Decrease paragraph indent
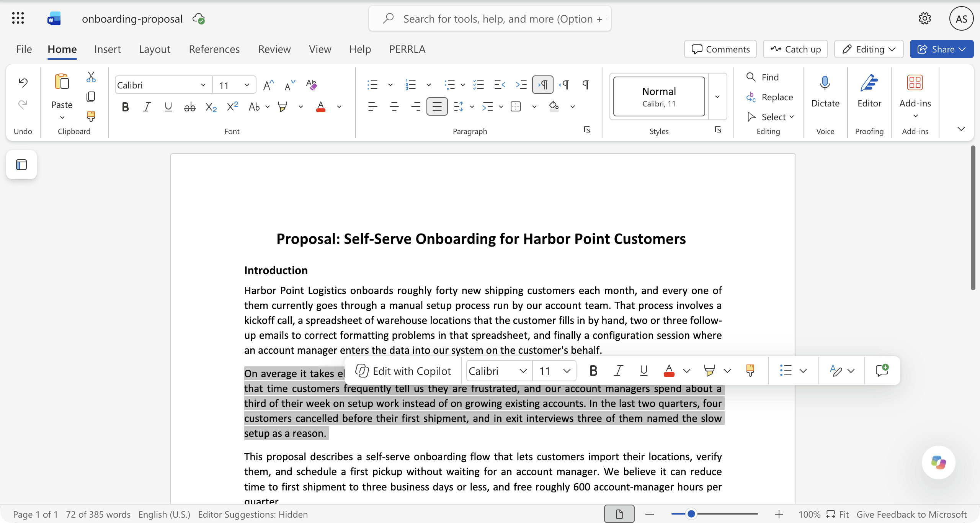 point(500,85)
